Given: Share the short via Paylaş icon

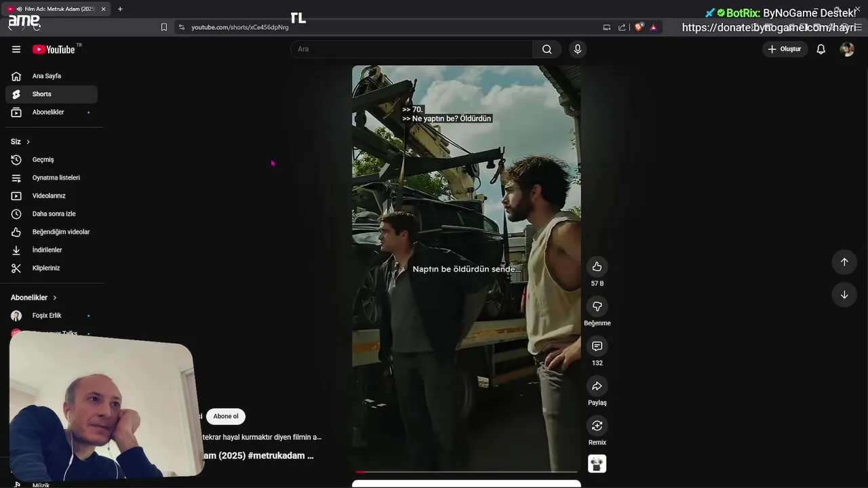Looking at the screenshot, I should (597, 386).
